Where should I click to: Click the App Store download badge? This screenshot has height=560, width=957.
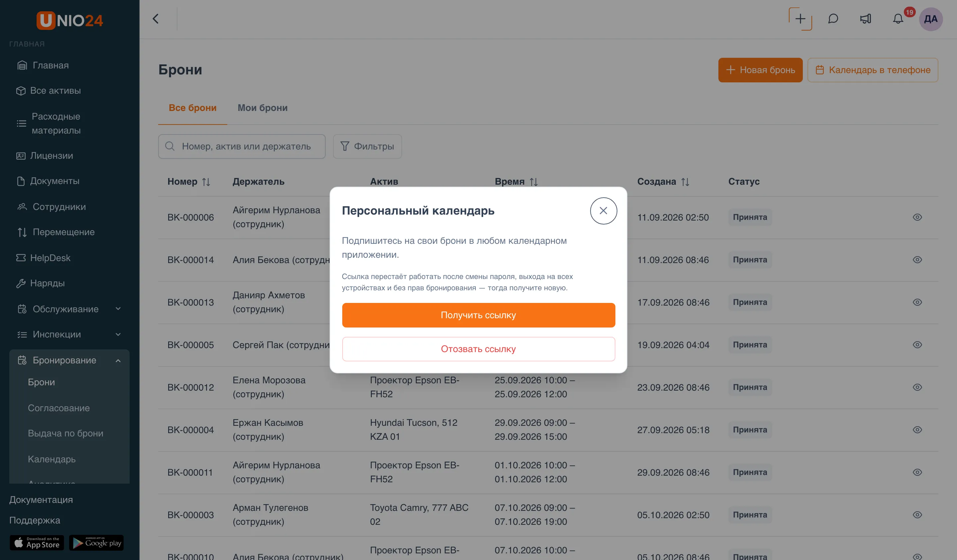pyautogui.click(x=37, y=542)
